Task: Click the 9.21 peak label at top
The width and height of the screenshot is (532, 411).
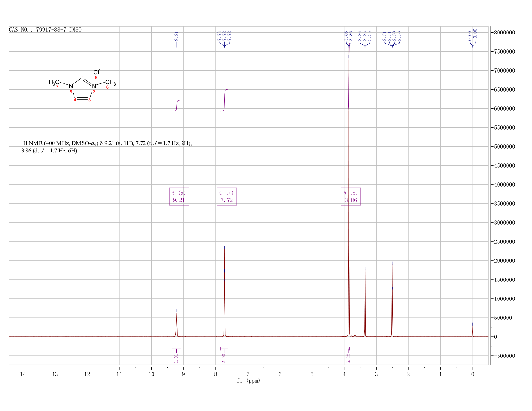Action: tap(176, 36)
